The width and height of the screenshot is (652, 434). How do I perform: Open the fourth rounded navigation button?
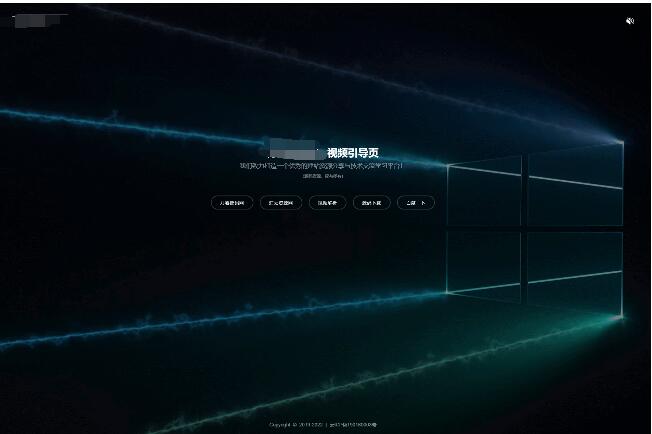(372, 203)
